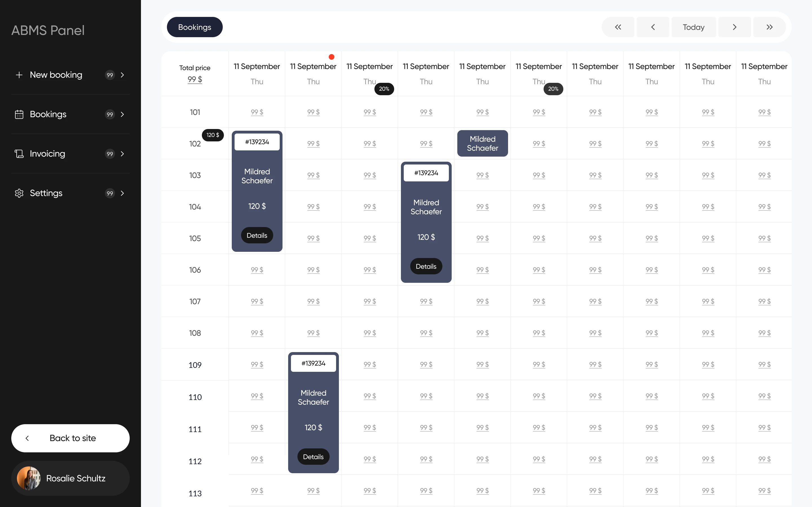Expand the Invoicing sidebar chevron
Image resolution: width=812 pixels, height=507 pixels.
(122, 154)
